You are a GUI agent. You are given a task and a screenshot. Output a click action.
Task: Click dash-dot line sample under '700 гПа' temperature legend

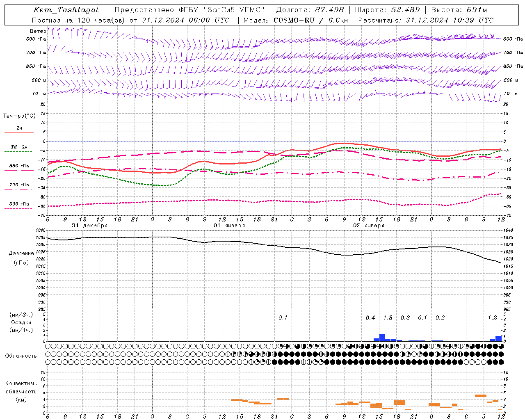pyautogui.click(x=19, y=189)
